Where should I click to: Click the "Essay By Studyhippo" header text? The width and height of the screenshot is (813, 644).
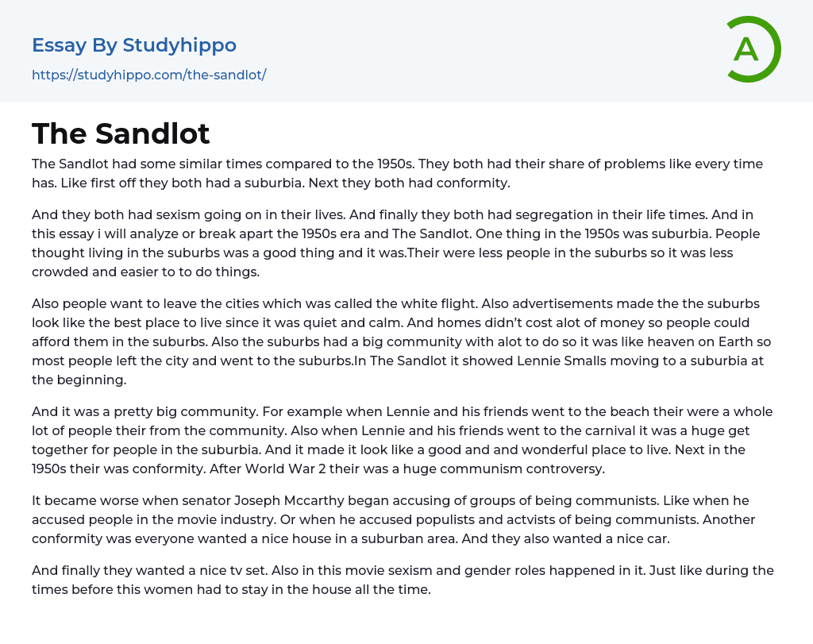click(x=134, y=45)
